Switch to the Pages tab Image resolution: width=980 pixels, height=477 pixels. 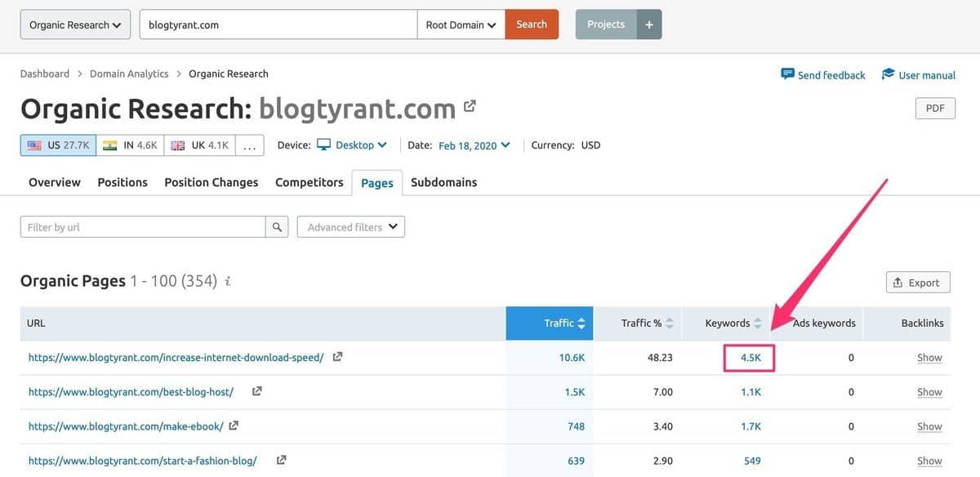point(377,183)
